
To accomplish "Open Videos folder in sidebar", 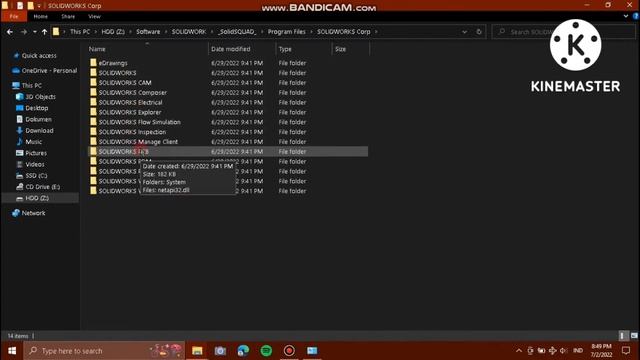I will tap(30, 164).
